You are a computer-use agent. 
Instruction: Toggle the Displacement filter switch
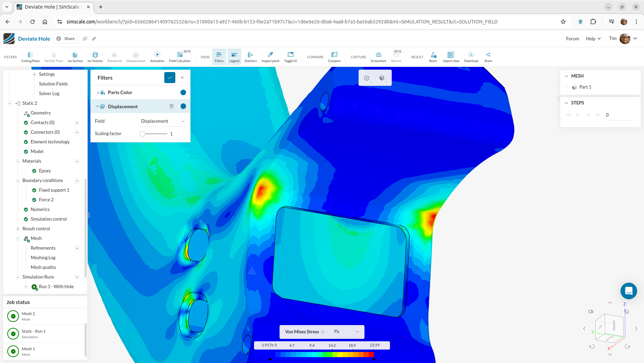tap(182, 106)
